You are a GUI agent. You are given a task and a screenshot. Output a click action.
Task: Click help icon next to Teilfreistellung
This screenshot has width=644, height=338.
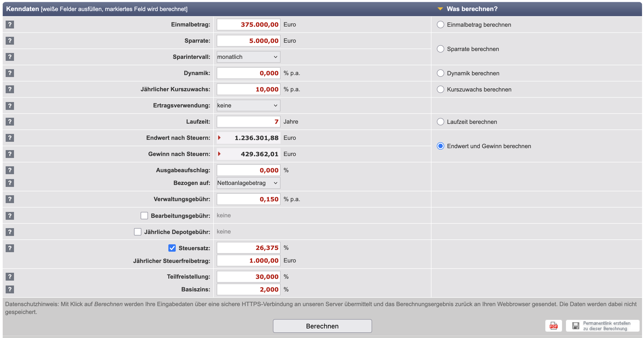[x=10, y=276]
